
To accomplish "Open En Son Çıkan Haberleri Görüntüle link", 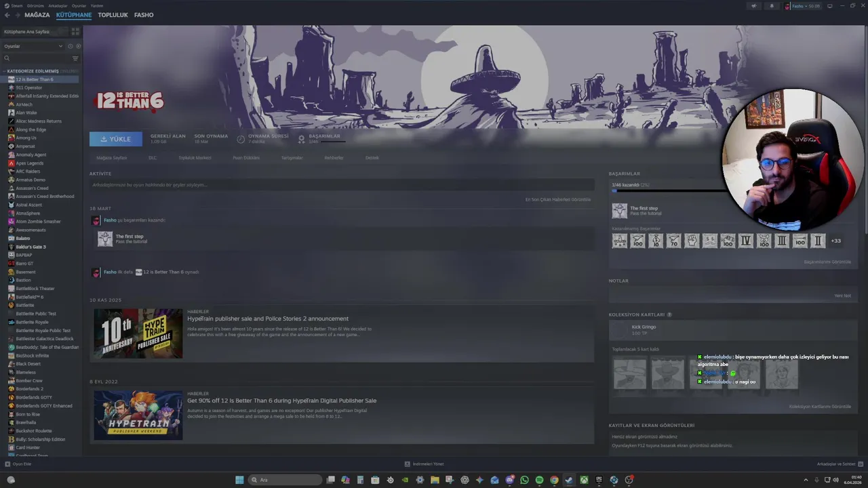I will click(x=558, y=199).
